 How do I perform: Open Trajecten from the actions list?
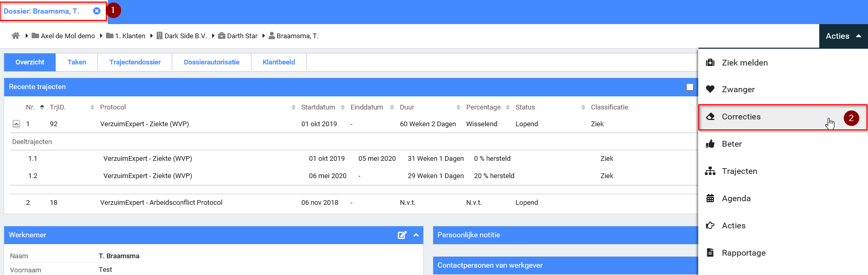tap(739, 171)
